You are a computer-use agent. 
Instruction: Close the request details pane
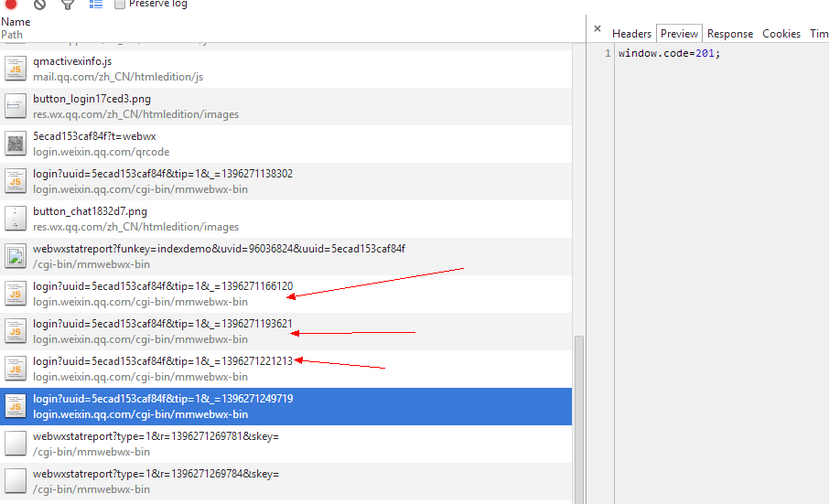pyautogui.click(x=598, y=28)
